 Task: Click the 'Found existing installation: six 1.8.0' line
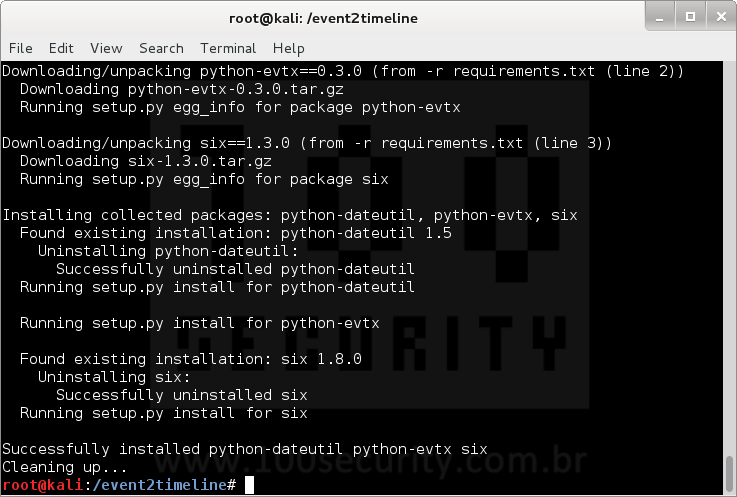coord(191,359)
